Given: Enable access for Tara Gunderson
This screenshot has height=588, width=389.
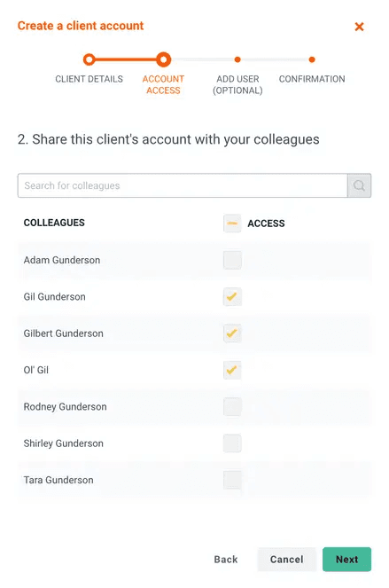Looking at the screenshot, I should click(x=232, y=480).
